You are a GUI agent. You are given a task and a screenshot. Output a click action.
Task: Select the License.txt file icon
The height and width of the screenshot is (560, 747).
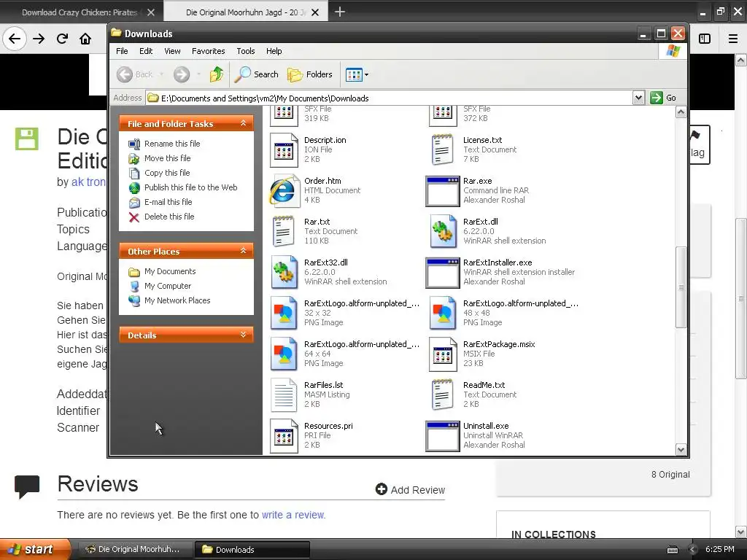click(x=442, y=149)
